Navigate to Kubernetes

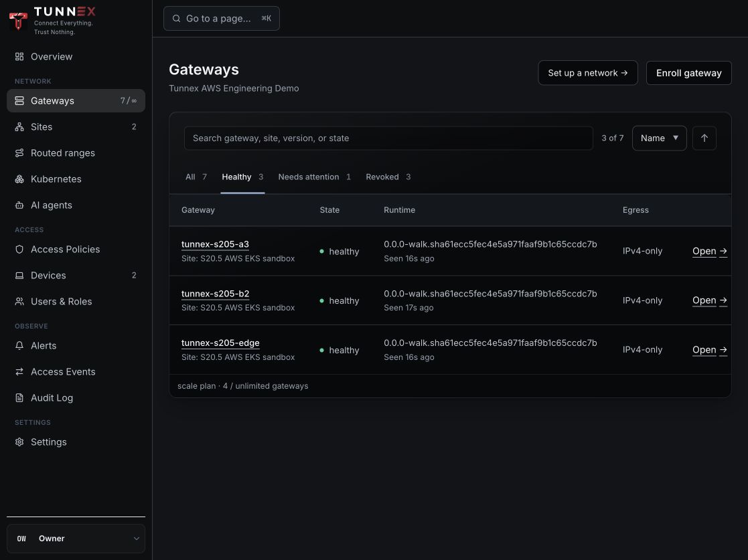76,179
